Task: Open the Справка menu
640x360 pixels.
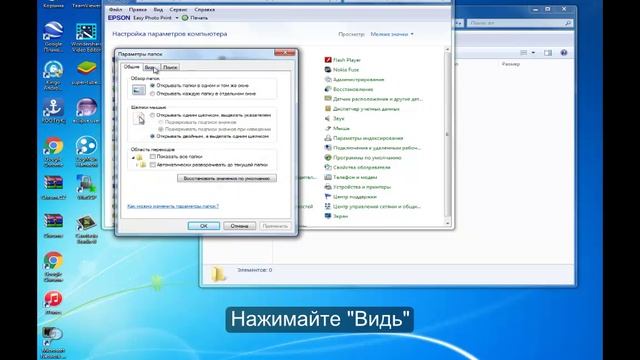Action: tap(204, 9)
